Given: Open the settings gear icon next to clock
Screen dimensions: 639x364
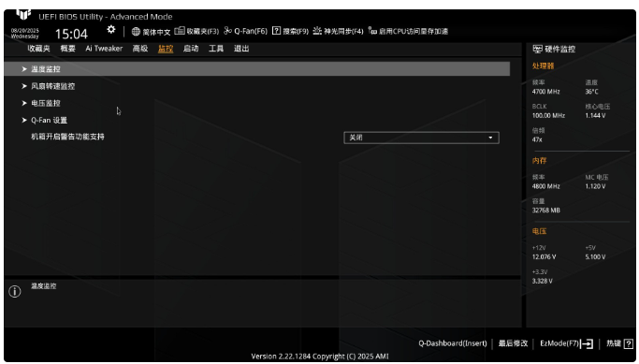Looking at the screenshot, I should (110, 30).
